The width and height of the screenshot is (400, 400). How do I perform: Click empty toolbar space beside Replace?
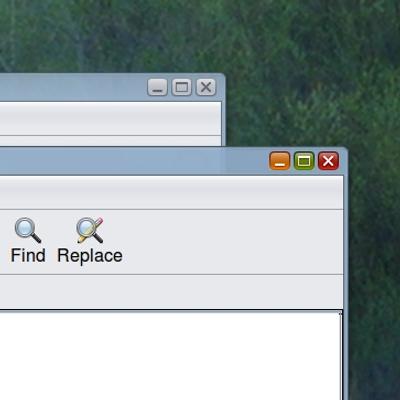(233, 242)
